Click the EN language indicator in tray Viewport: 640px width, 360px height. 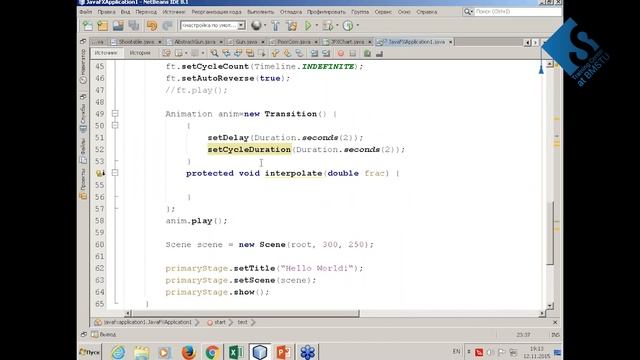(x=456, y=351)
